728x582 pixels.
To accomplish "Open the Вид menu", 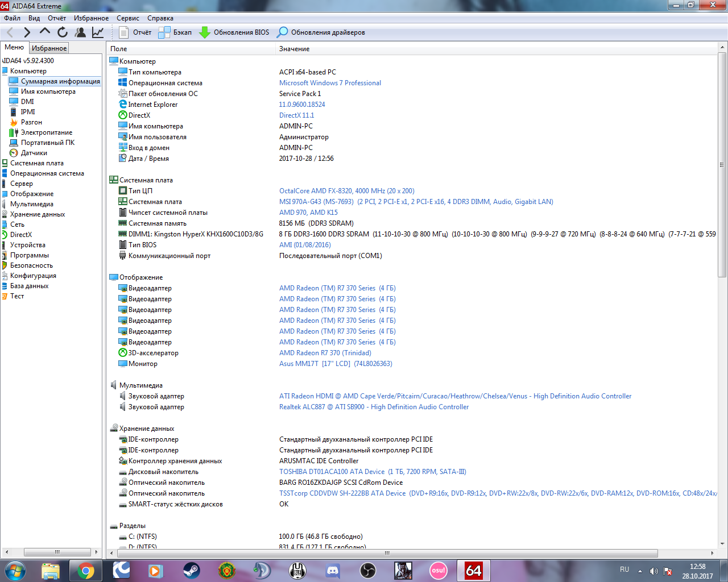I will pos(34,18).
